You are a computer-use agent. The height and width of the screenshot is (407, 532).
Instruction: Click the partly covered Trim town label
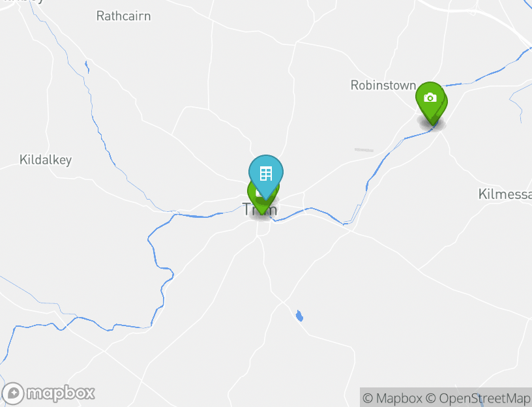260,209
